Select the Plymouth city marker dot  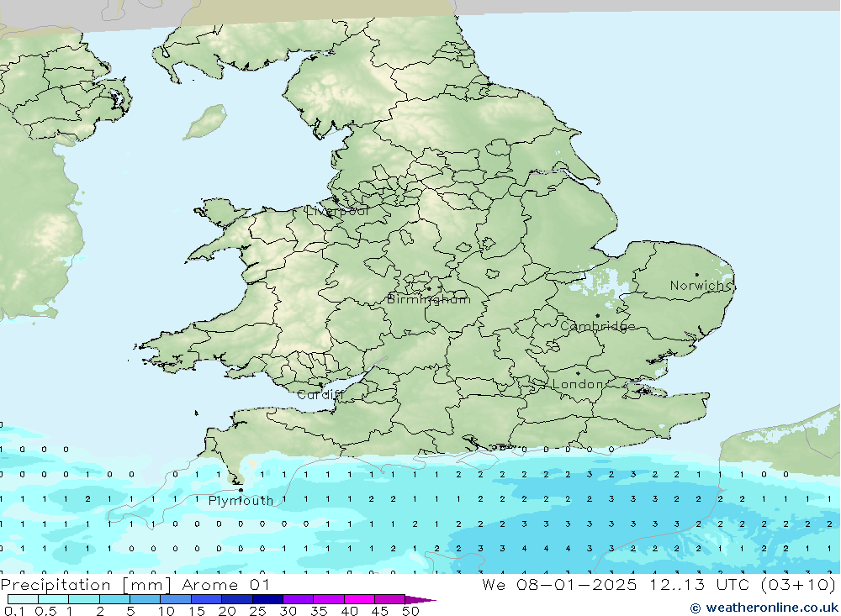(x=241, y=489)
